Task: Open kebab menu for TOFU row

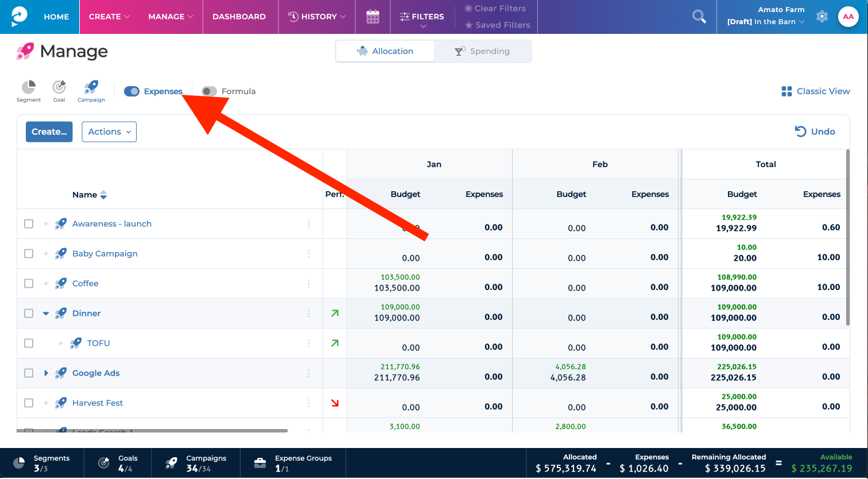Action: click(308, 343)
